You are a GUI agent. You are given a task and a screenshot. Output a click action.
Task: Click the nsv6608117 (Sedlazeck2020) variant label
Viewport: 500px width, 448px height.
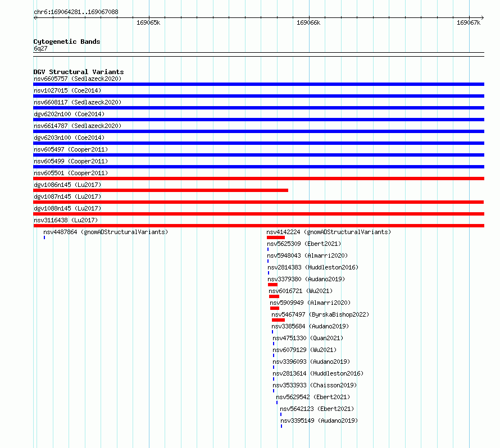(x=78, y=102)
